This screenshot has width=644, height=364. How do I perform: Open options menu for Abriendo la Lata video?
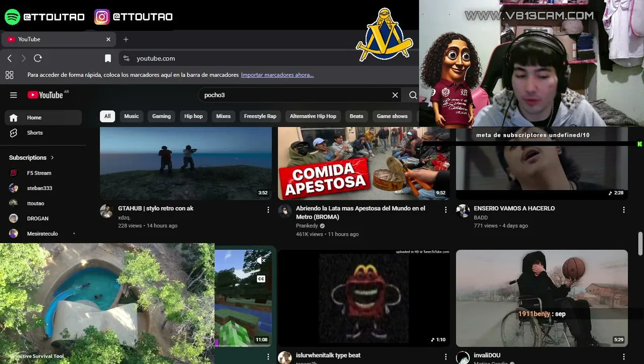(x=445, y=209)
